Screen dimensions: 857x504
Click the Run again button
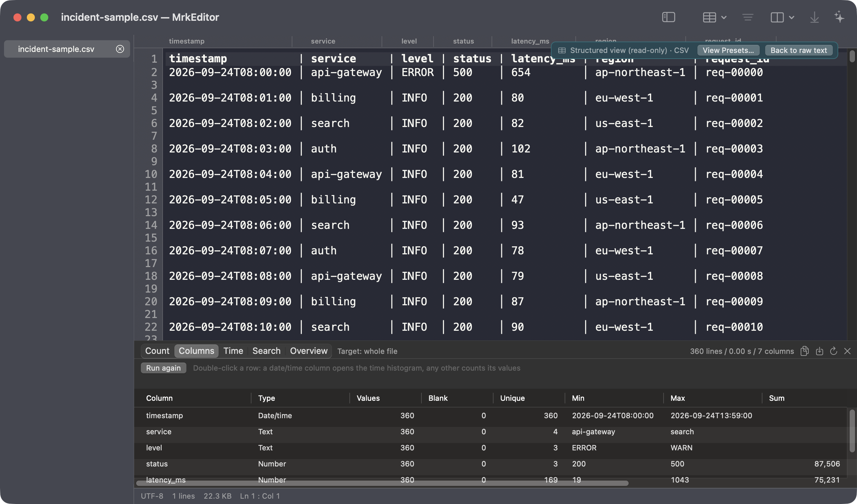click(x=163, y=368)
